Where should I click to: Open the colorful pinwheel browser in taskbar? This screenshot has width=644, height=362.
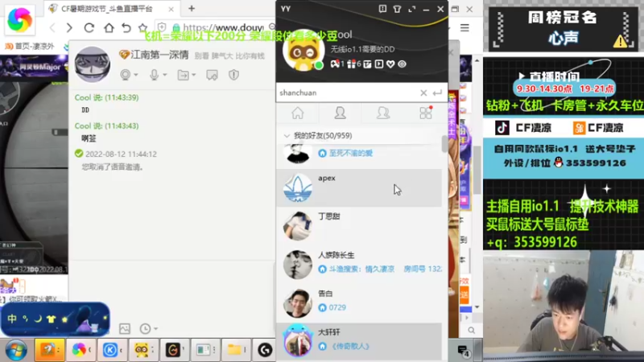click(80, 350)
